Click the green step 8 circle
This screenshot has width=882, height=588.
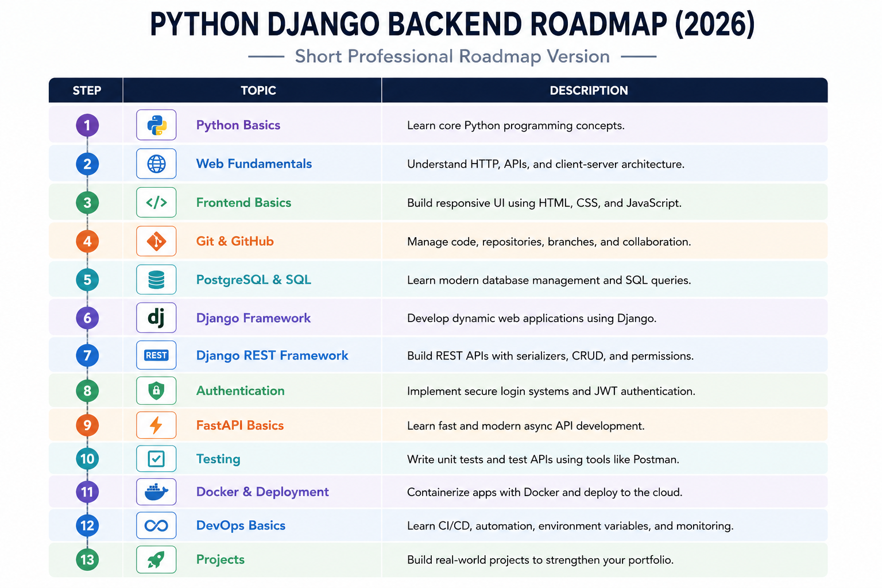pyautogui.click(x=87, y=391)
